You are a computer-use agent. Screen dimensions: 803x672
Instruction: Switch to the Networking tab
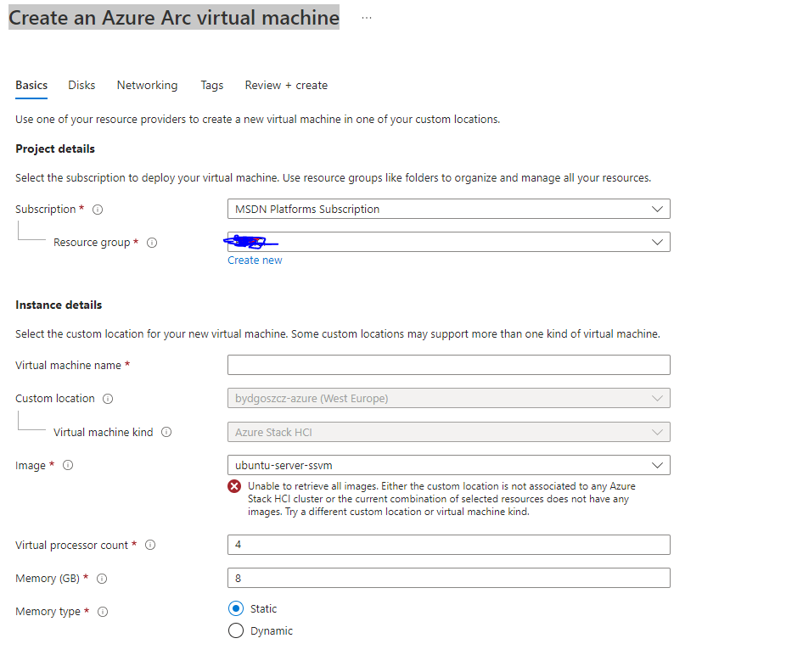click(147, 85)
